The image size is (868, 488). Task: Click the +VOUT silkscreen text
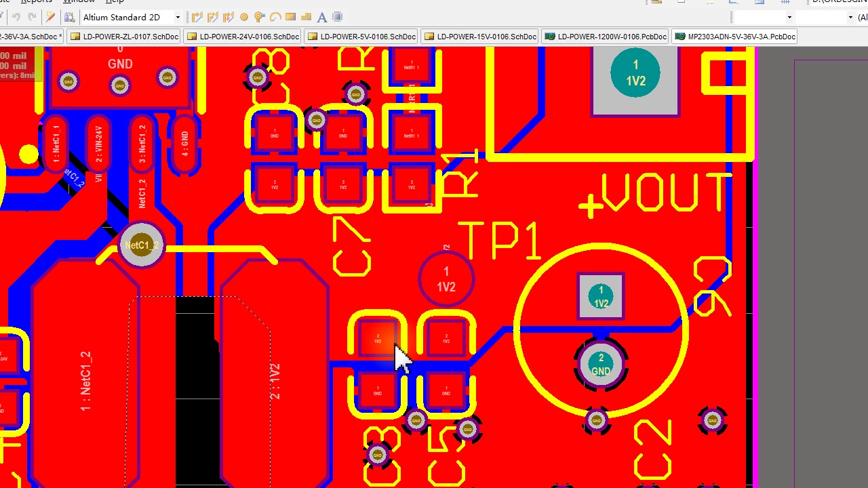click(656, 195)
